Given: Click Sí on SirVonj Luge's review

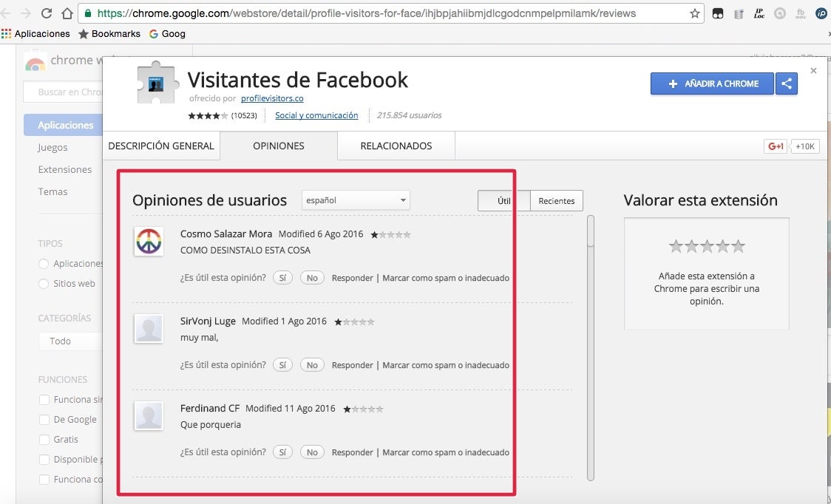Looking at the screenshot, I should [282, 365].
